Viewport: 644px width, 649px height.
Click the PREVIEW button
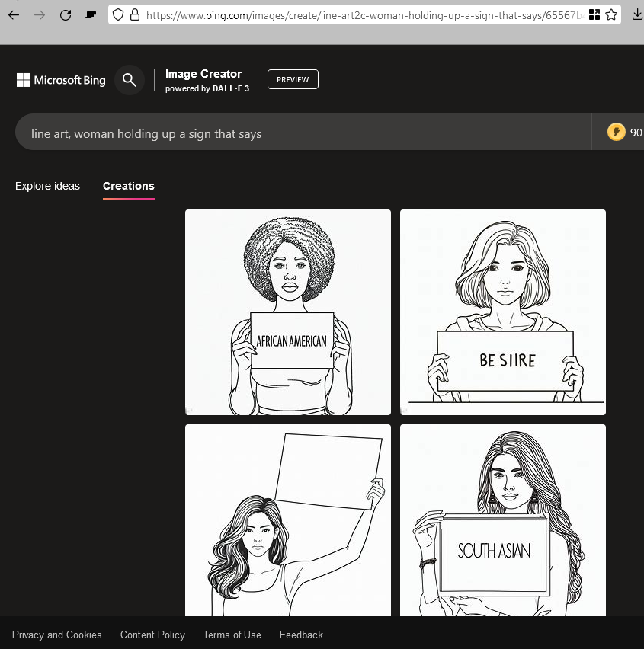tap(293, 79)
